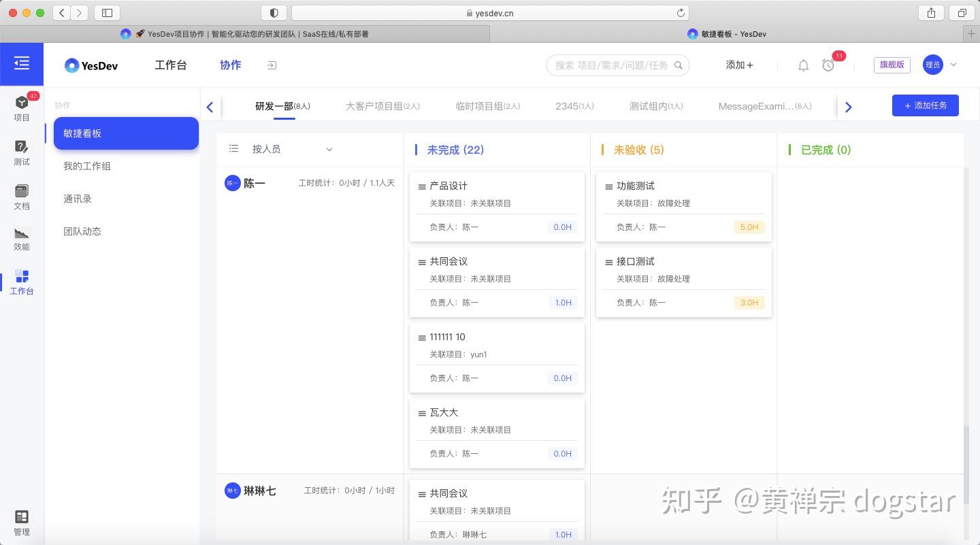980x545 pixels.
Task: Open the 按人员 grouping dropdown
Action: tap(292, 149)
